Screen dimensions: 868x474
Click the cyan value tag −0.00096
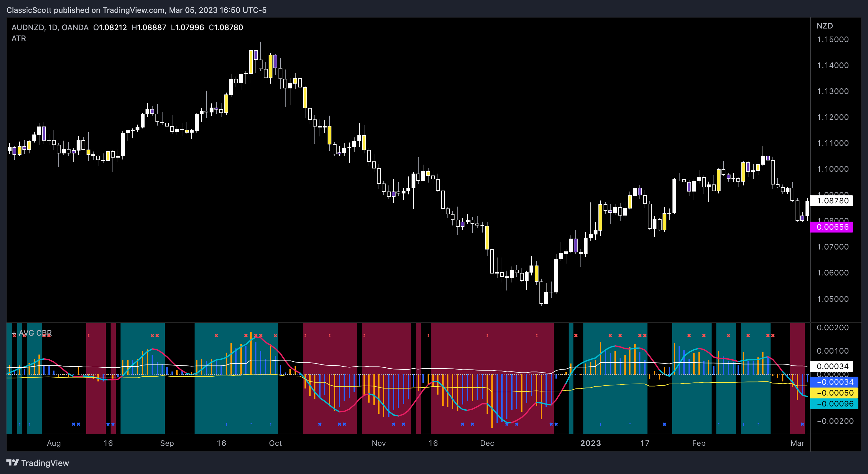click(834, 404)
